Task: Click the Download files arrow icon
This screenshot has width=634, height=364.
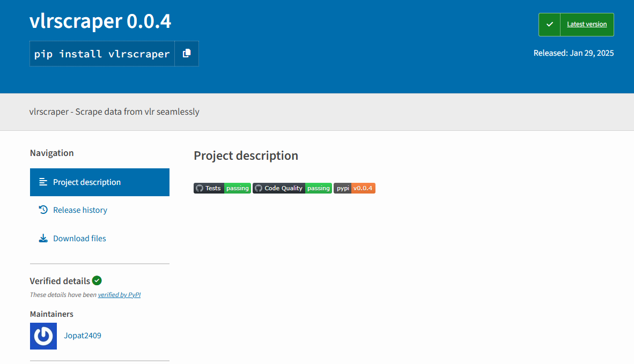Action: tap(43, 239)
